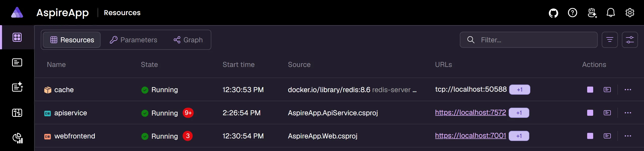View console logs for cache
This screenshot has height=151, width=644.
click(x=607, y=90)
